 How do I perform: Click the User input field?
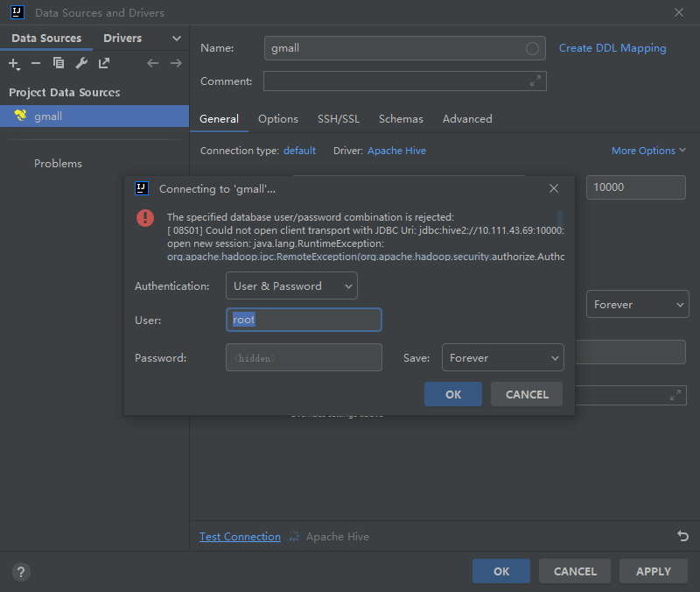[304, 321]
